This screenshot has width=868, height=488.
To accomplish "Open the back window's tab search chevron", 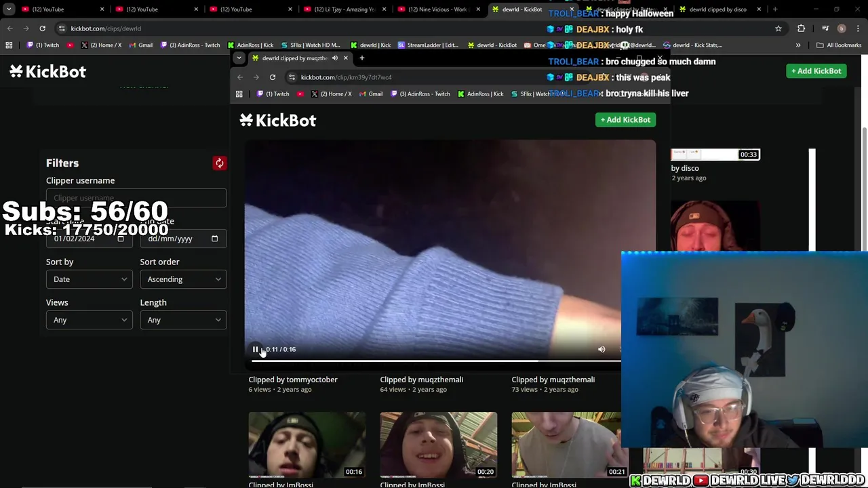I will 9,9.
